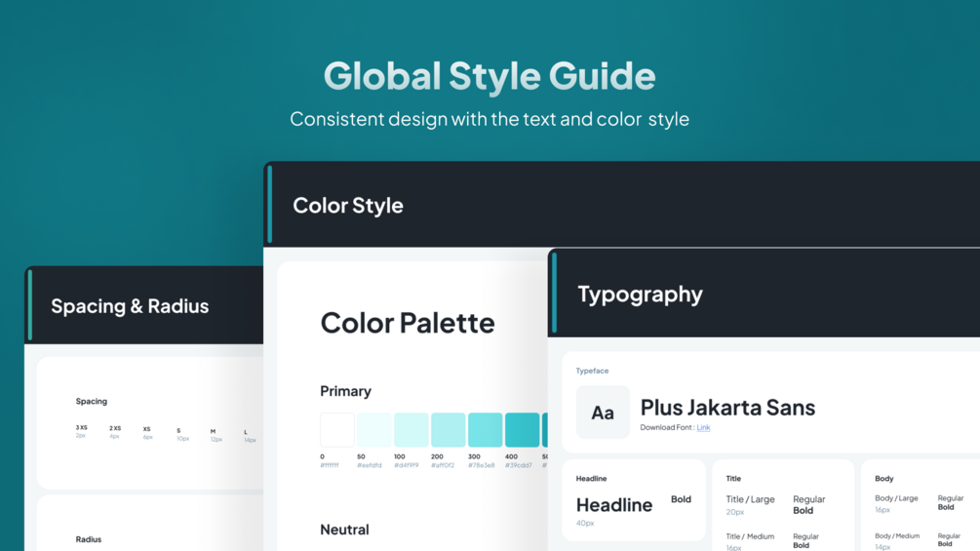Choose the Primary 200 color swatch
This screenshot has height=551, width=980.
tap(449, 430)
